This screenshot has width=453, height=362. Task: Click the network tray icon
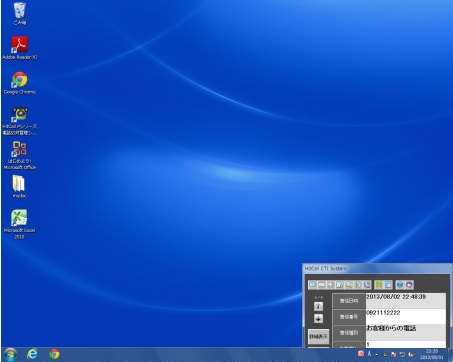point(402,355)
